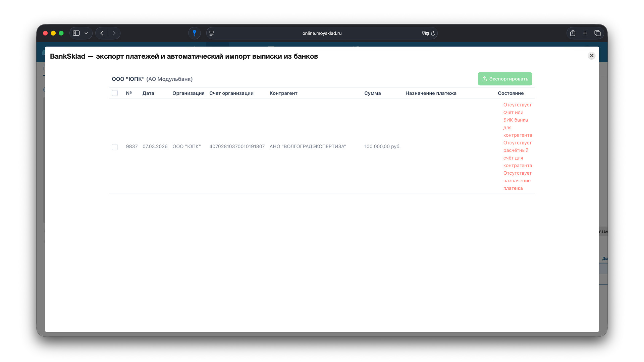Open a new tab with plus icon
The height and width of the screenshot is (362, 644).
pyautogui.click(x=585, y=33)
